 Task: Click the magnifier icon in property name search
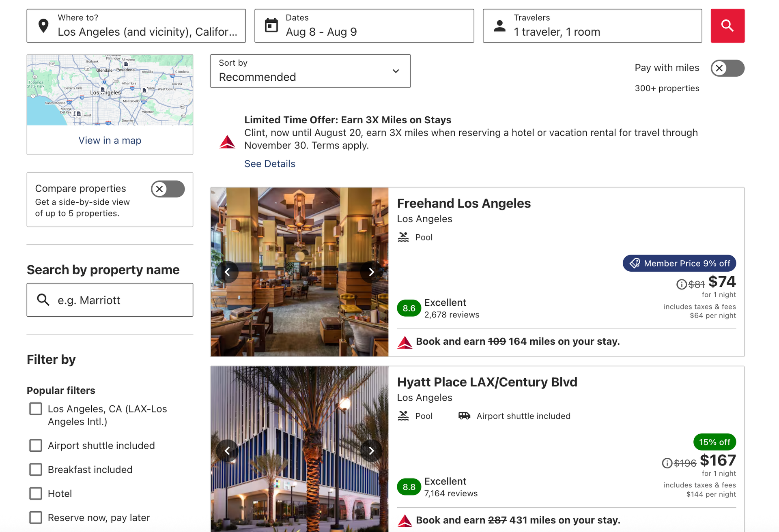tap(43, 300)
